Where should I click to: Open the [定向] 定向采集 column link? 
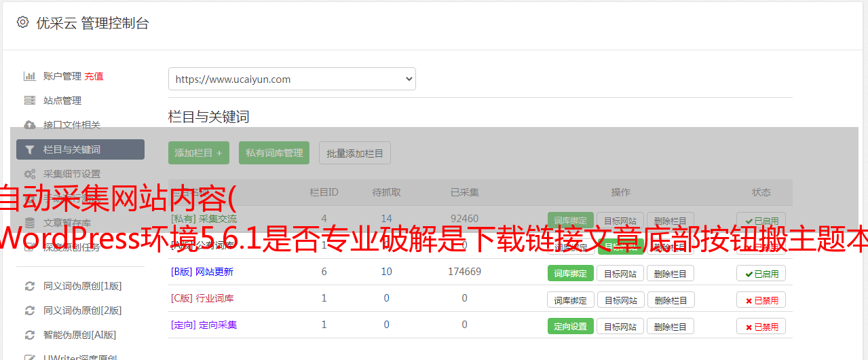pyautogui.click(x=204, y=325)
